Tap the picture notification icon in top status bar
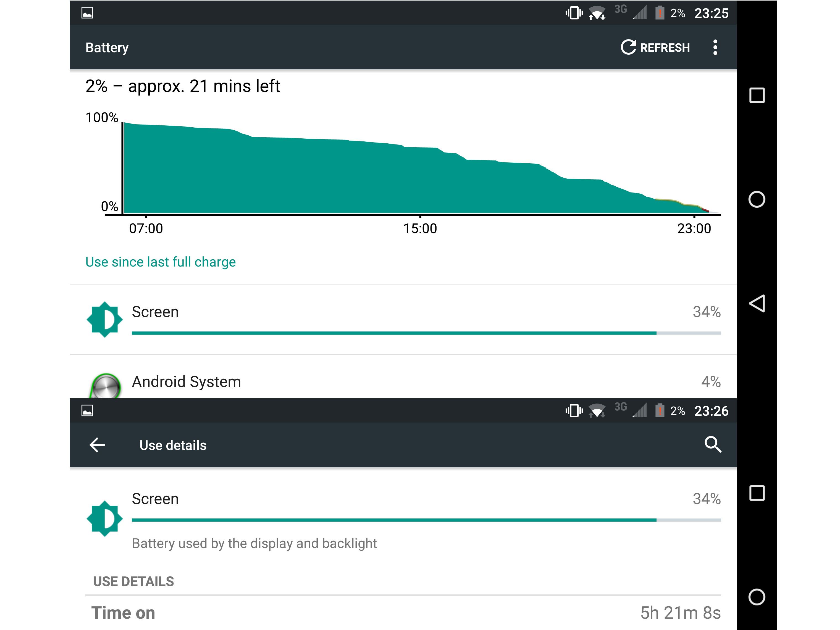This screenshot has height=630, width=840. click(87, 13)
